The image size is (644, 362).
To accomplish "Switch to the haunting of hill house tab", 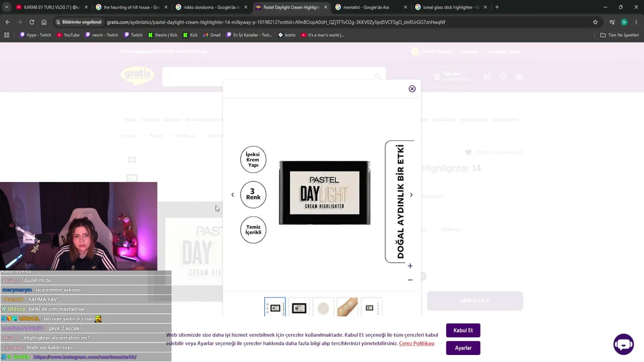I will [x=132, y=7].
